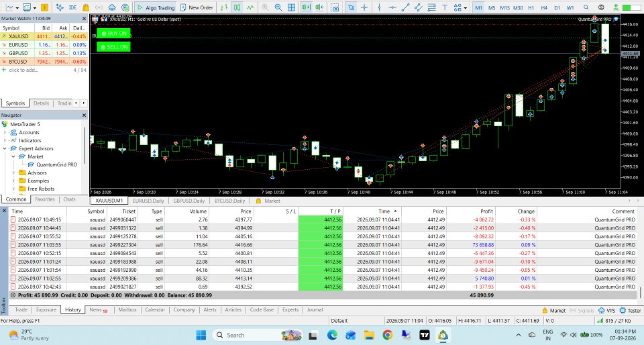Switch to M30 timeframe
Screen dimensions: 644x345
518,7
